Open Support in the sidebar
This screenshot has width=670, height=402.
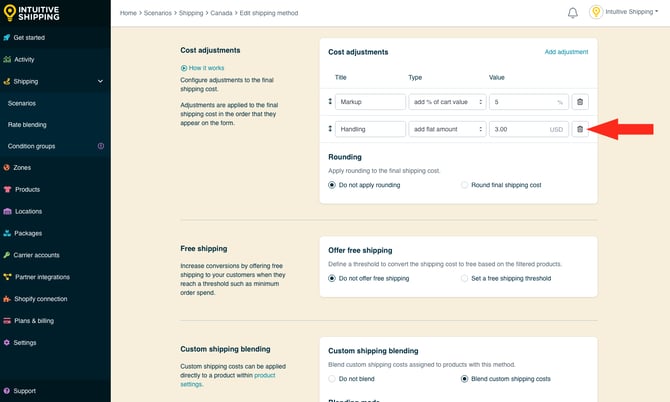[x=24, y=391]
